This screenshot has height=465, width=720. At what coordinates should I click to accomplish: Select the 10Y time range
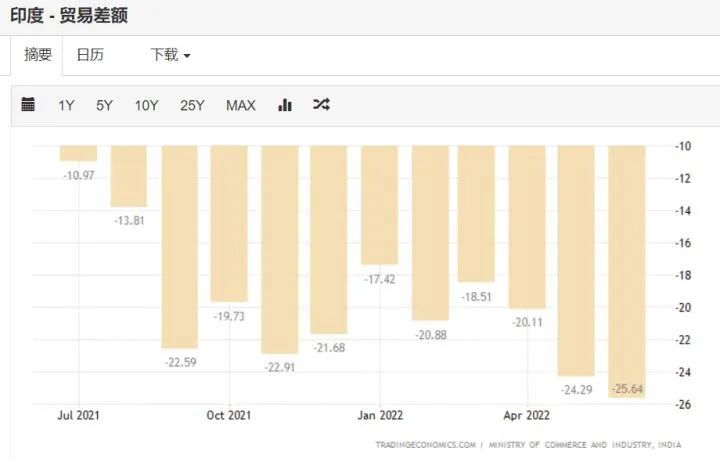pos(146,105)
